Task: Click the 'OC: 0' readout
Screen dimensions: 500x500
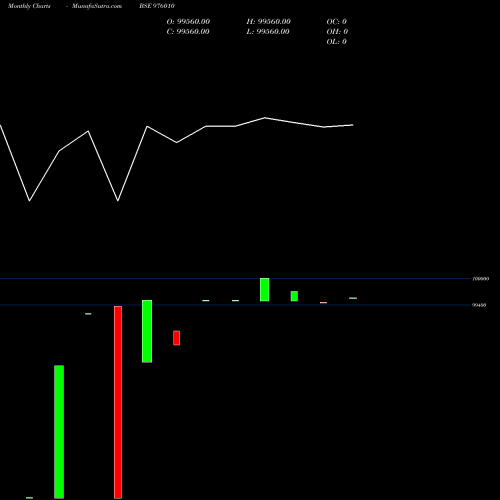Action: coord(337,22)
